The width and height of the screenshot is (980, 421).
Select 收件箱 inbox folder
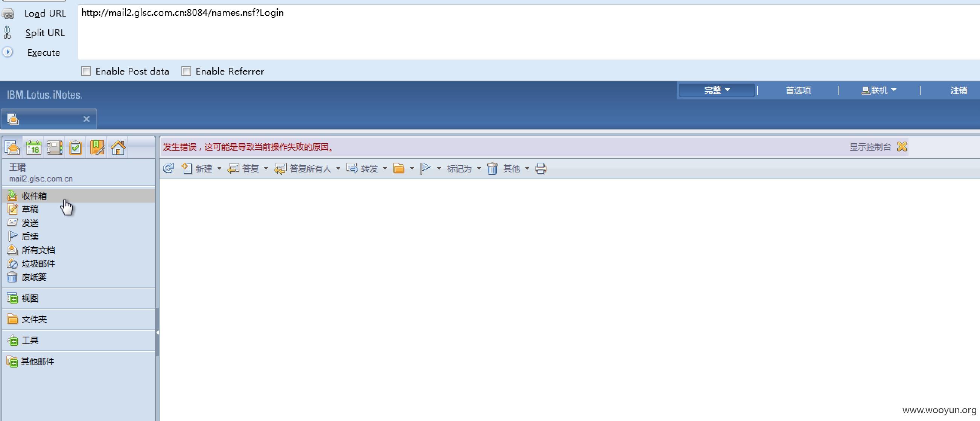(x=79, y=196)
